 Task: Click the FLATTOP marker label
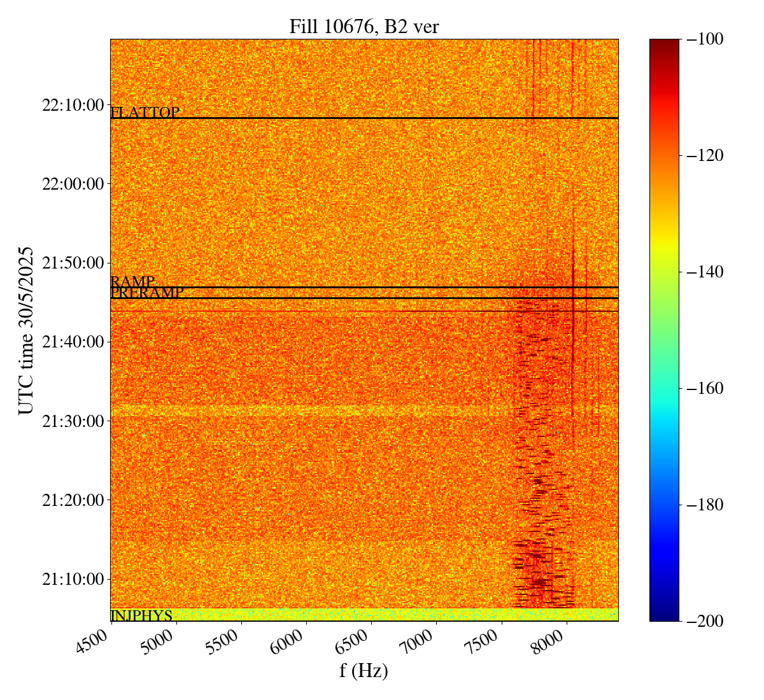[x=145, y=113]
